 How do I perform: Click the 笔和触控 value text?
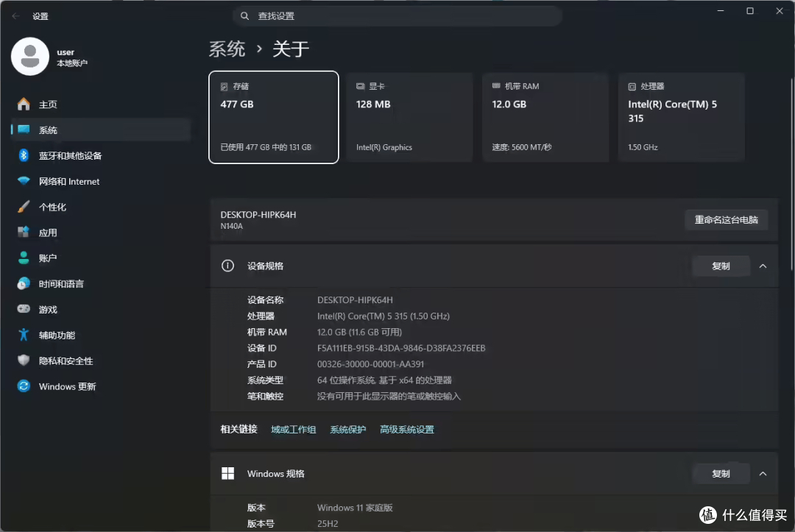coord(389,396)
